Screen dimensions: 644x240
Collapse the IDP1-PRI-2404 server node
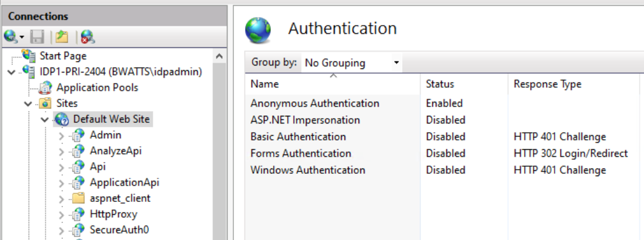(x=11, y=73)
